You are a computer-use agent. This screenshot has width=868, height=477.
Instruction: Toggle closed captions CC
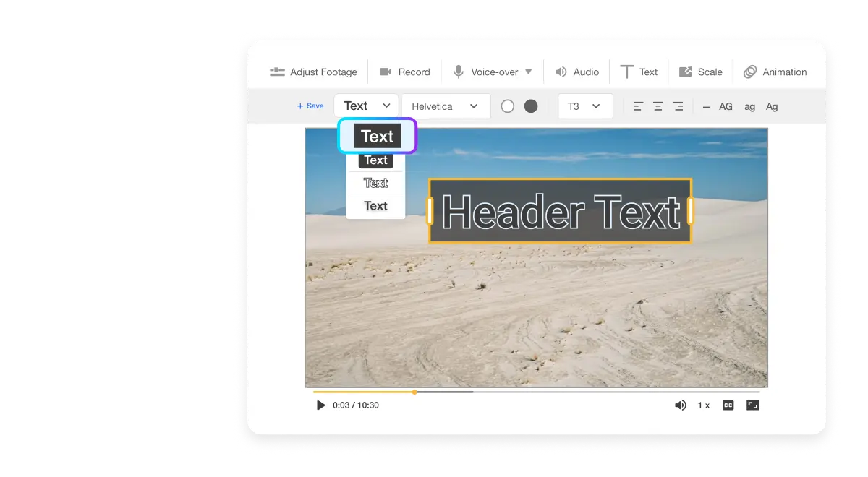click(728, 405)
